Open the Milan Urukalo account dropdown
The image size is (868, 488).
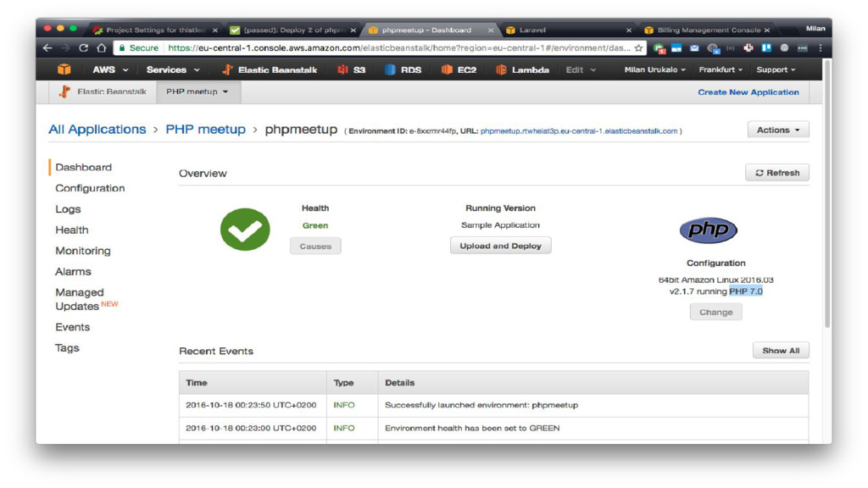[655, 69]
